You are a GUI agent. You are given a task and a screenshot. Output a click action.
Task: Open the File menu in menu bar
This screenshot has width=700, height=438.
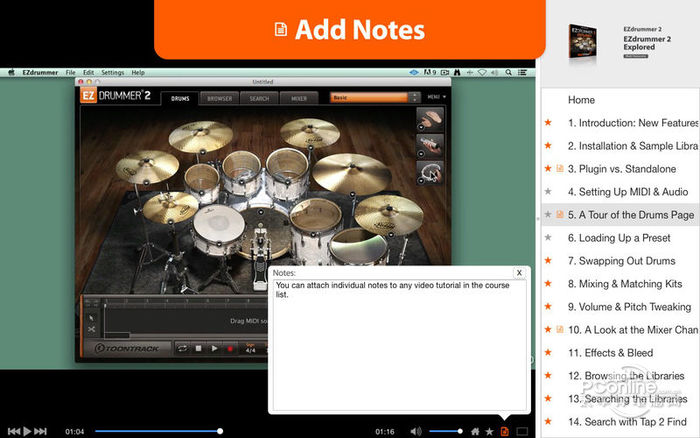coord(71,72)
